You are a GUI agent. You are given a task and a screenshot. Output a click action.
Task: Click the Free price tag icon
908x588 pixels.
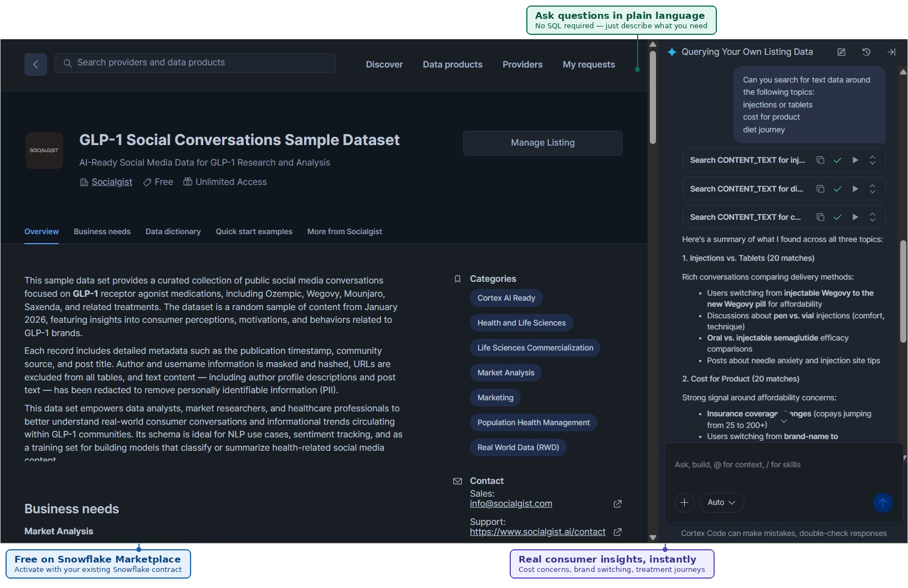pos(147,182)
